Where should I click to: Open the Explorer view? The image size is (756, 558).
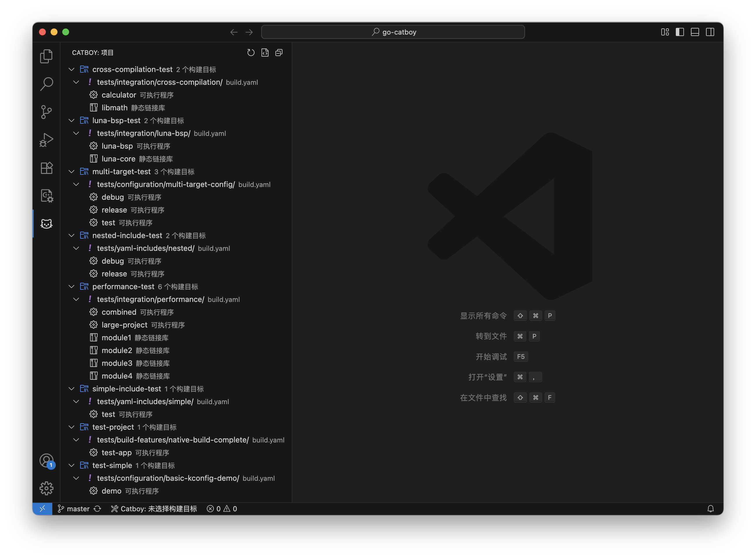click(x=46, y=56)
